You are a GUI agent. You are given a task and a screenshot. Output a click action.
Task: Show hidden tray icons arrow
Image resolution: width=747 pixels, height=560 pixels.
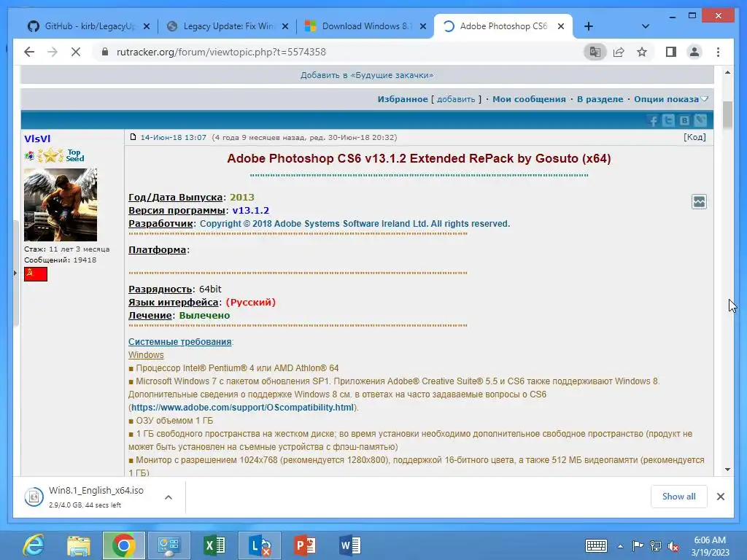click(620, 546)
